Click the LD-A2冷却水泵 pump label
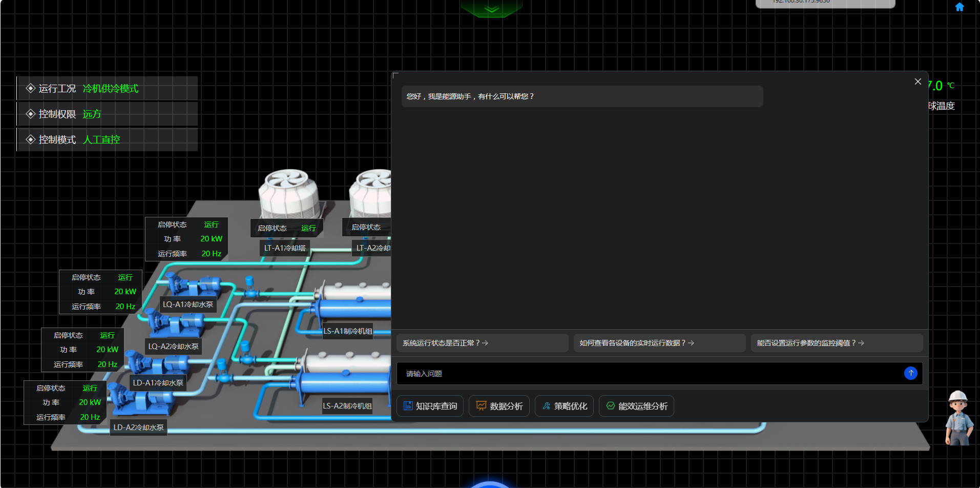Image resolution: width=980 pixels, height=488 pixels. [138, 428]
